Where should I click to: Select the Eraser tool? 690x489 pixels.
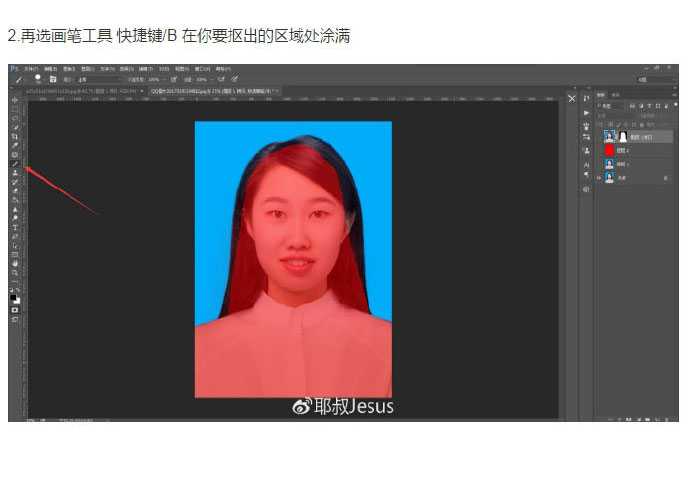pos(15,191)
